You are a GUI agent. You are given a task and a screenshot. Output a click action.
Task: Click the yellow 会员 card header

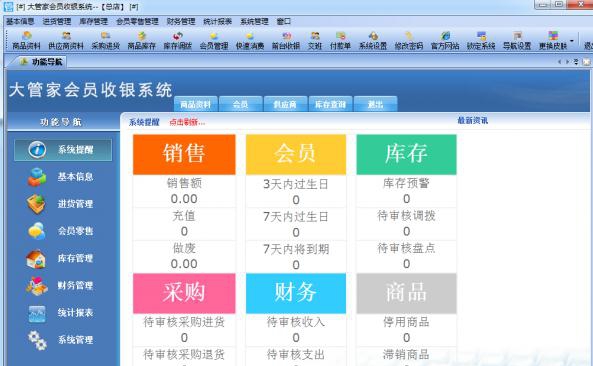[x=296, y=155]
